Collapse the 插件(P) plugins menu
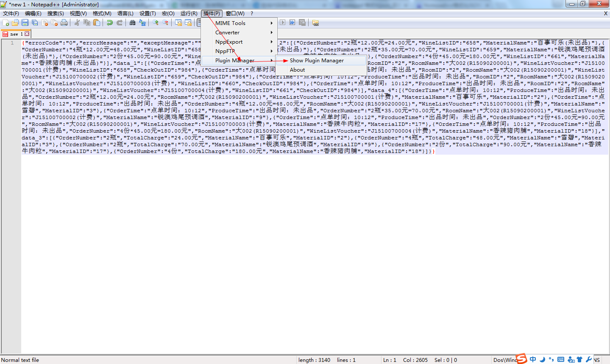The height and width of the screenshot is (364, 610). (x=212, y=14)
